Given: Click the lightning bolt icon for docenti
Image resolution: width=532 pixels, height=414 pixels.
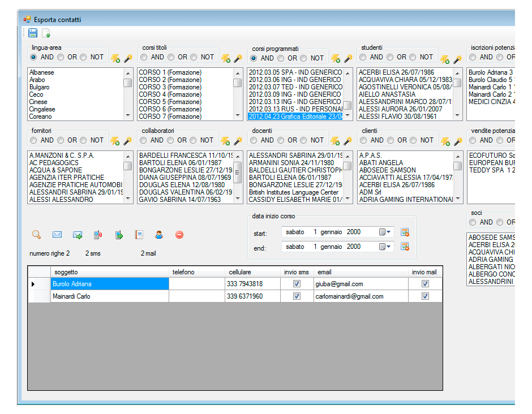Looking at the screenshot, I should point(335,141).
